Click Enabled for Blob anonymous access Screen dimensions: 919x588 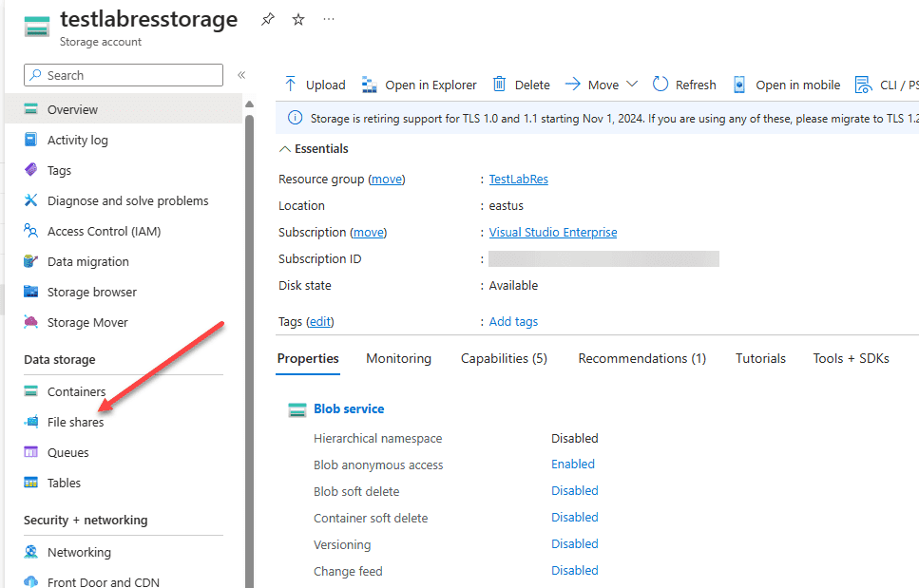(x=573, y=464)
